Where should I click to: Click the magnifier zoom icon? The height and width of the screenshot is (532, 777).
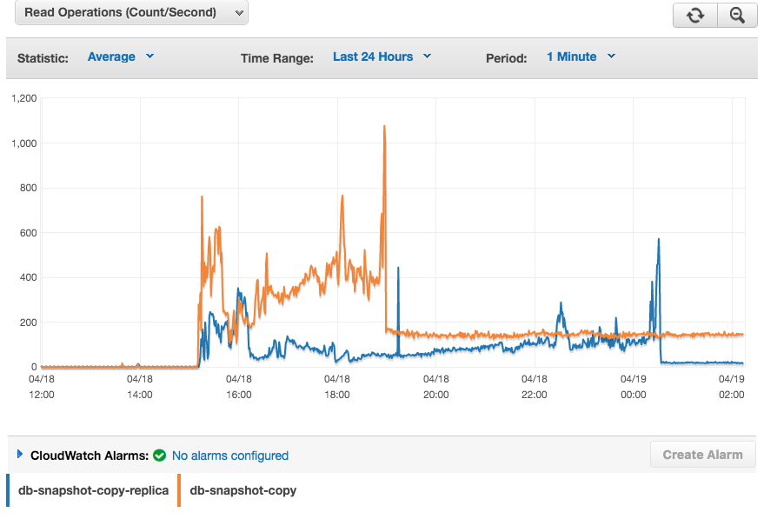point(737,16)
